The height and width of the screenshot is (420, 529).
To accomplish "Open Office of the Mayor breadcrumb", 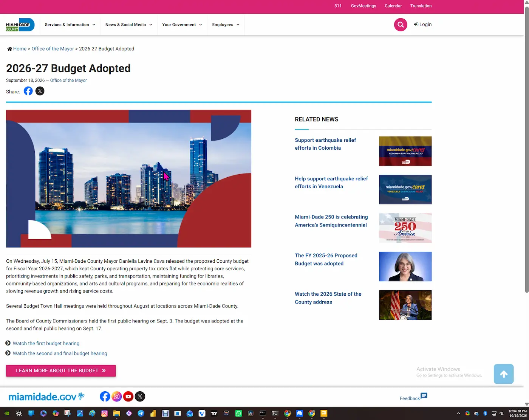I will point(53,49).
